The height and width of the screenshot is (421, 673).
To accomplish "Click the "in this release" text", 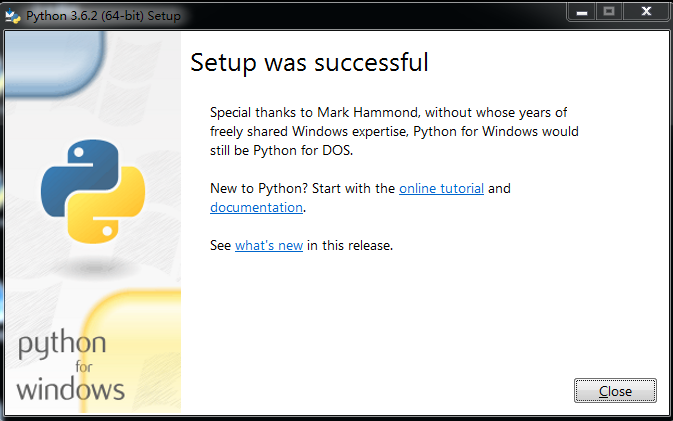I will [x=350, y=245].
